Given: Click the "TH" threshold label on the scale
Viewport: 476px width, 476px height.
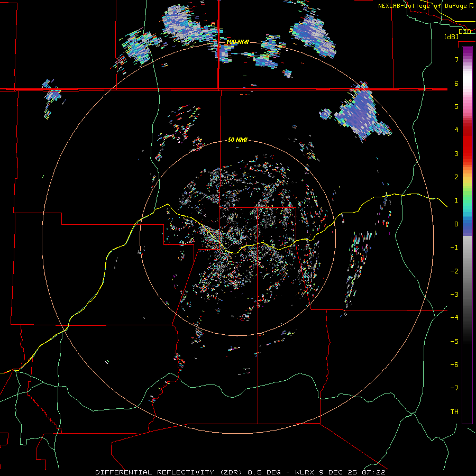Looking at the screenshot, I should point(454,412).
